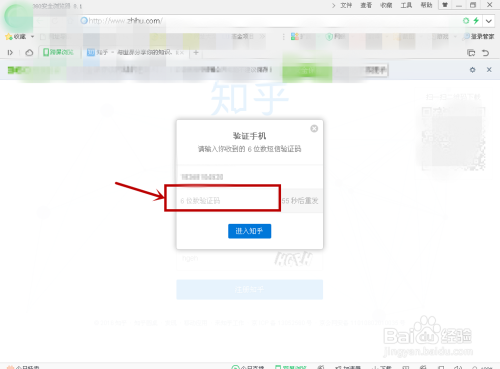Expand the dropdown arrow next to the 收藏 star

(32, 37)
